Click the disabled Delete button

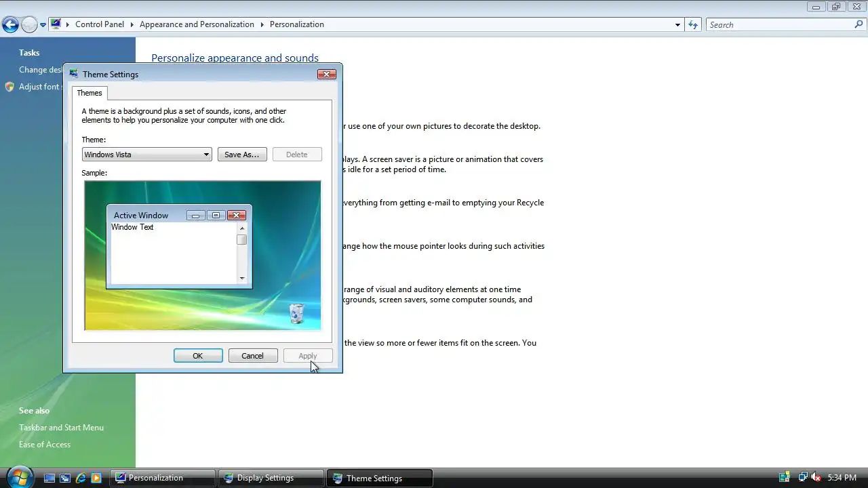(297, 155)
